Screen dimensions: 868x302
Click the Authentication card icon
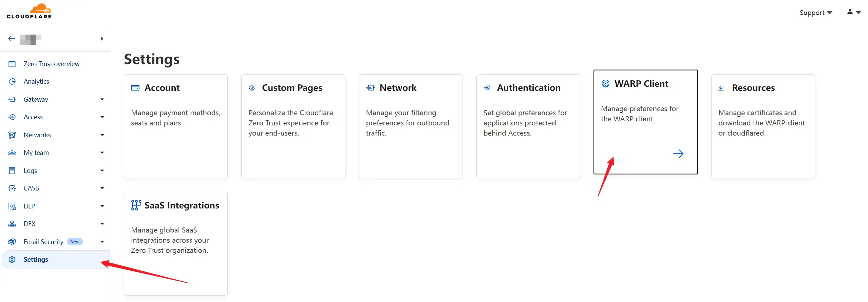(x=487, y=88)
